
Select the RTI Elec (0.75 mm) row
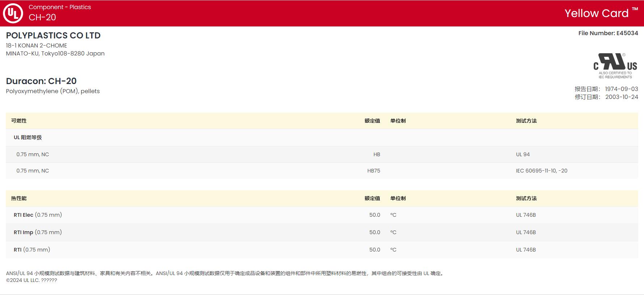(38, 215)
